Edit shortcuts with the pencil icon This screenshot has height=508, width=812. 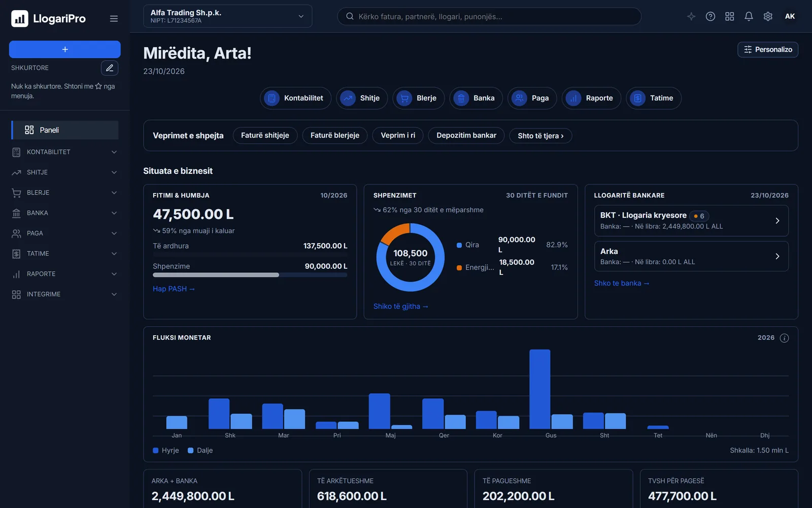tap(110, 68)
